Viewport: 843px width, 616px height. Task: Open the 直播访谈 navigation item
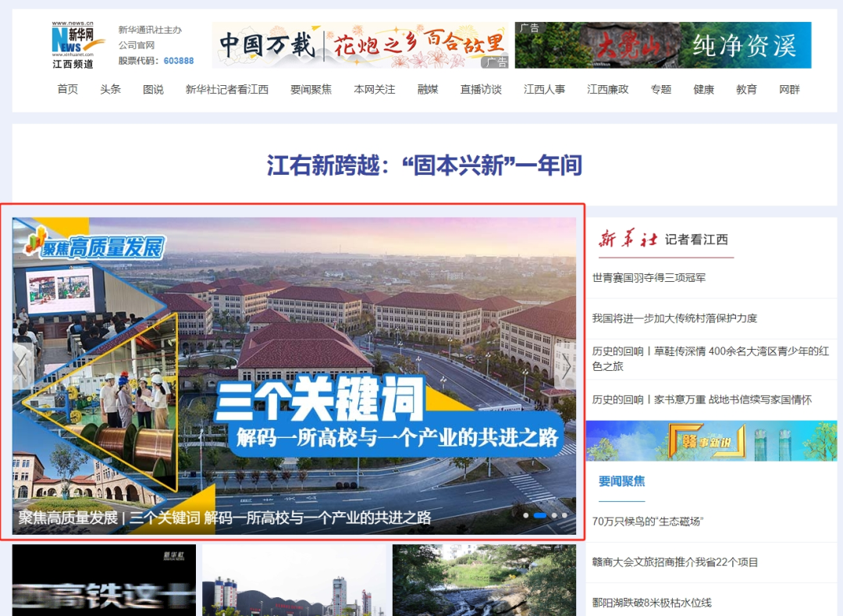pos(481,89)
